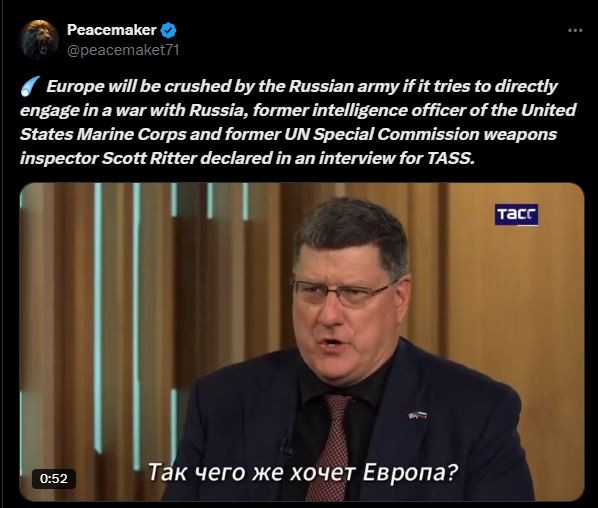The image size is (598, 508).
Task: Click the TASS logo watermark in video
Action: click(x=516, y=215)
